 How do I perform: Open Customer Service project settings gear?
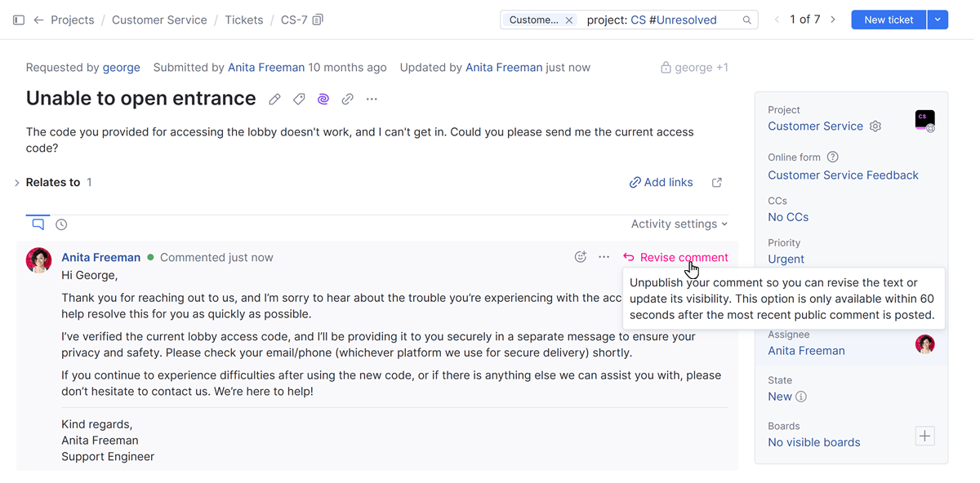[x=875, y=126]
